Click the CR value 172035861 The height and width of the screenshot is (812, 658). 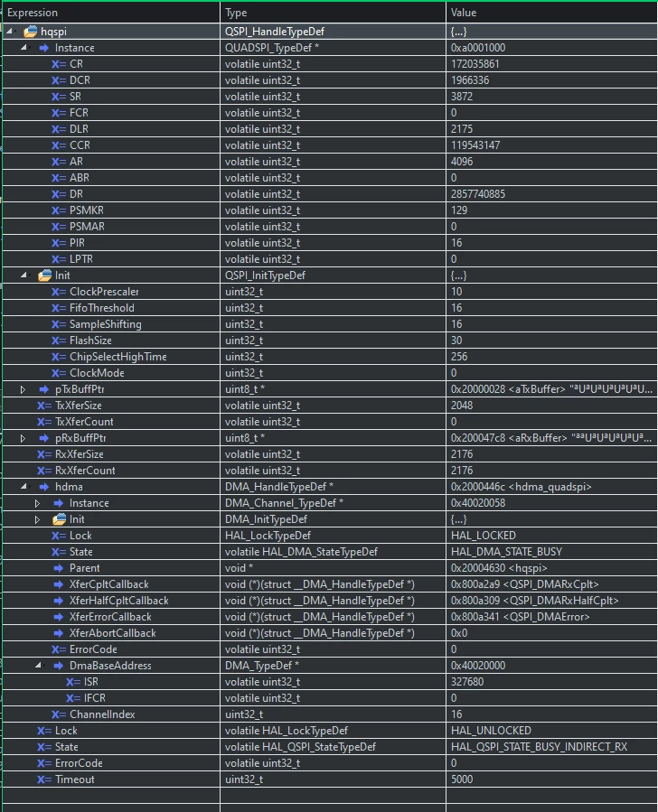click(475, 64)
